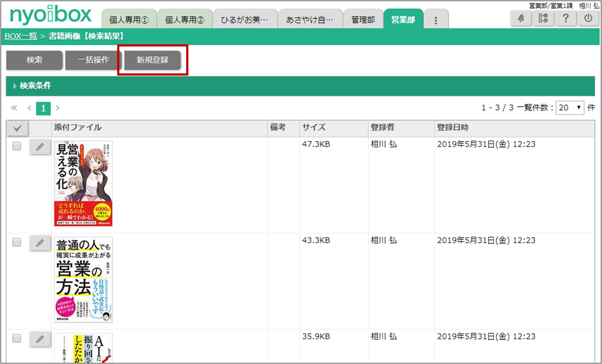Check the checkbox for the 43.3KB row

(17, 242)
